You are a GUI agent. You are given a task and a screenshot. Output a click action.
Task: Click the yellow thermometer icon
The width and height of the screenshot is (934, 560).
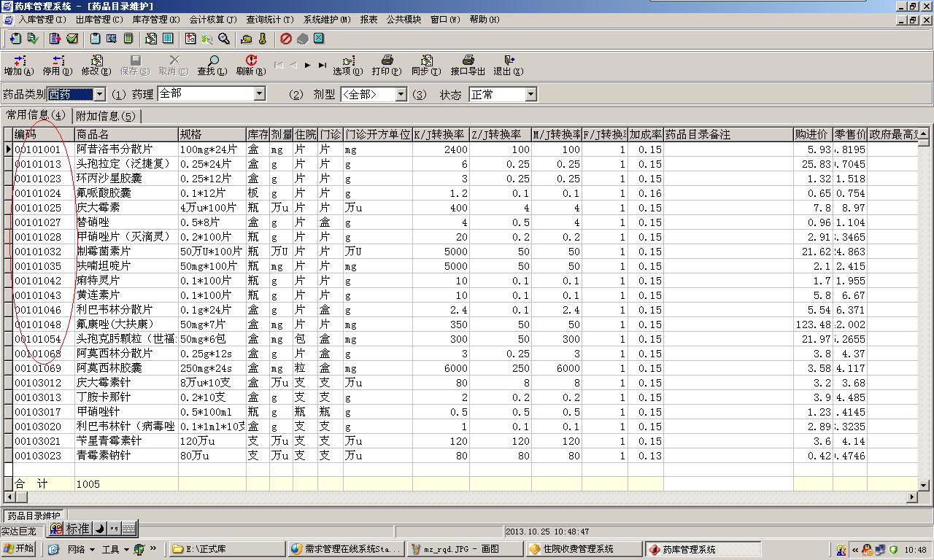263,39
